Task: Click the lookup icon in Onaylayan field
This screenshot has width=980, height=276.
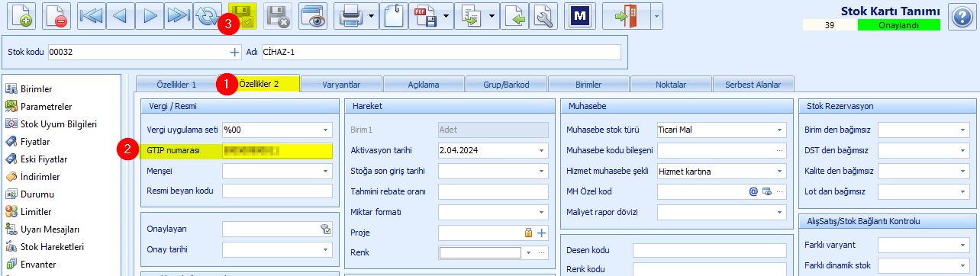Action: (x=325, y=229)
